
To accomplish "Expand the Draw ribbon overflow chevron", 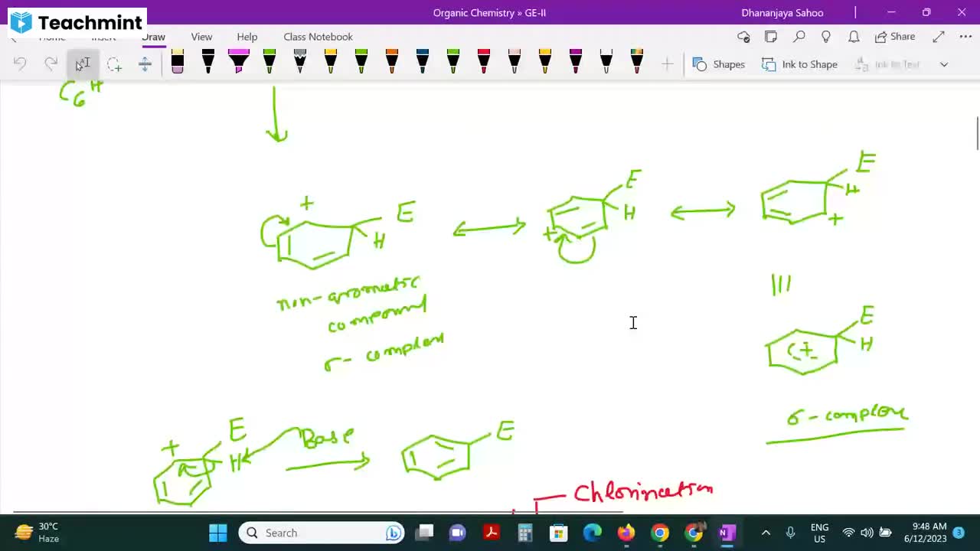I will pos(944,64).
